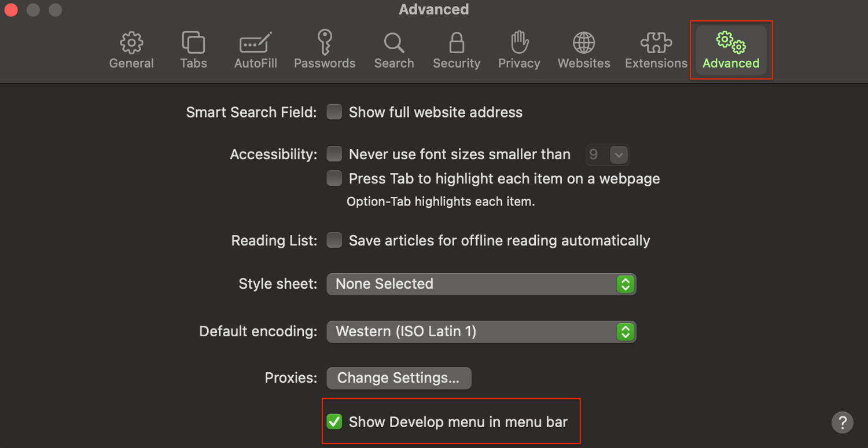Viewport: 868px width, 448px height.
Task: Enable Show full website address
Action: point(334,112)
